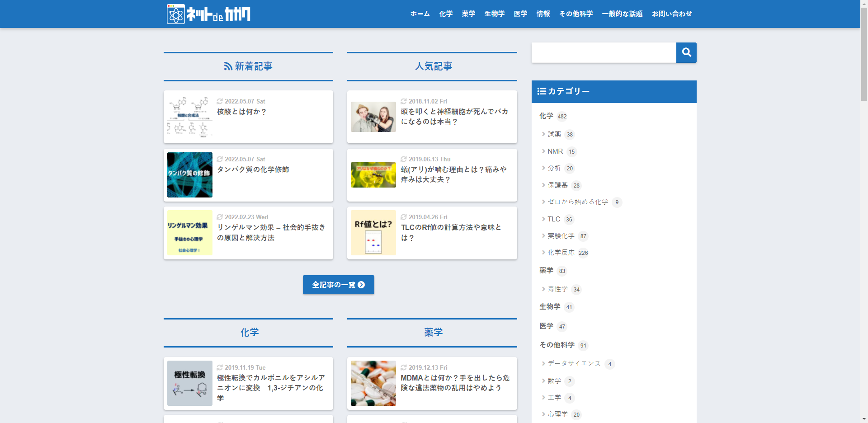
Task: Select 生物学 from the navigation bar
Action: pyautogui.click(x=494, y=14)
